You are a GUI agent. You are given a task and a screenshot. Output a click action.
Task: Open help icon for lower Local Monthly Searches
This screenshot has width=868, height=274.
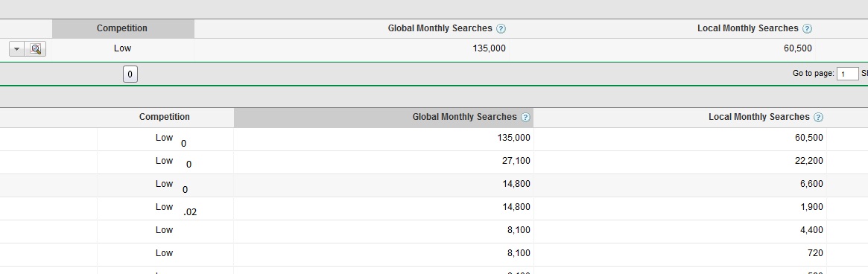[x=818, y=118]
